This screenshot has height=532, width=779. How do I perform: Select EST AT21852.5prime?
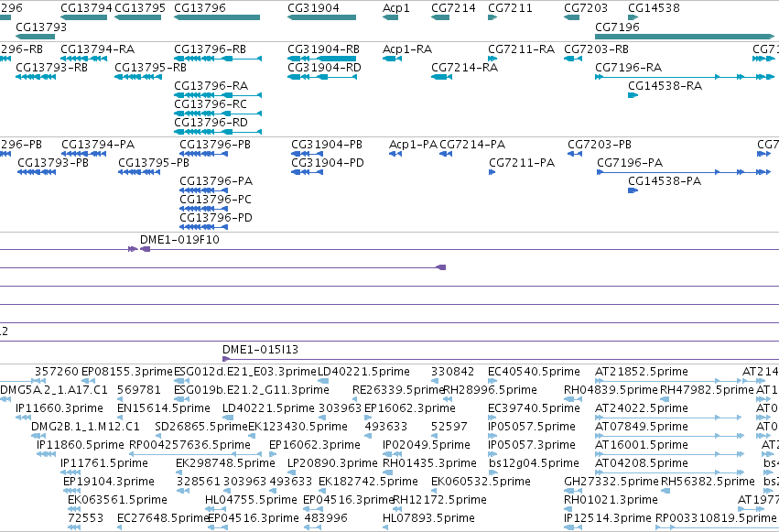click(642, 372)
